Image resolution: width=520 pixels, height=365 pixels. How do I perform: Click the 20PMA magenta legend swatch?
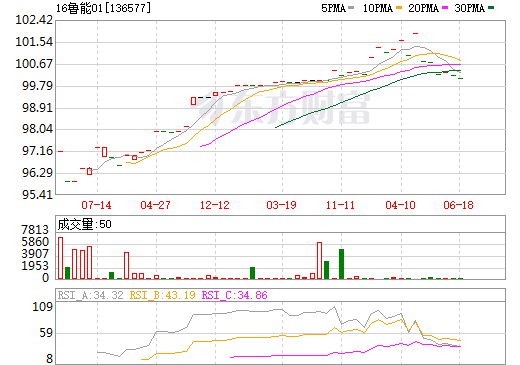coord(445,8)
